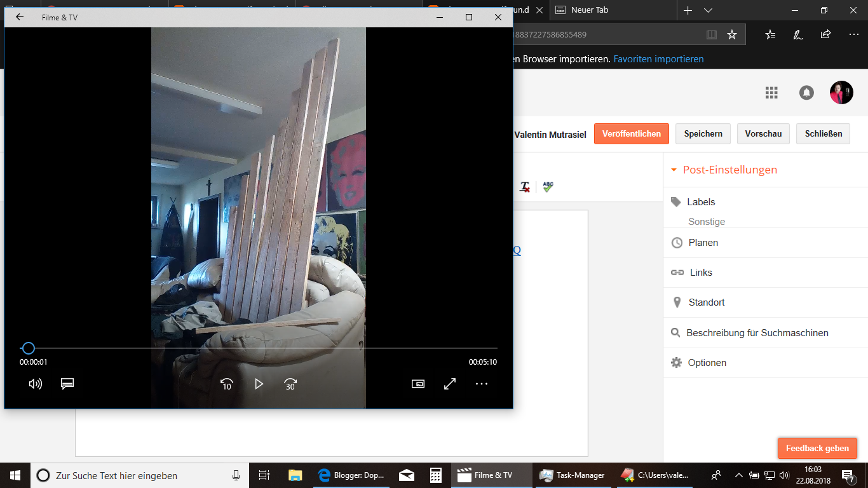Open Windows Start menu
Image resolution: width=868 pixels, height=488 pixels.
(x=15, y=475)
